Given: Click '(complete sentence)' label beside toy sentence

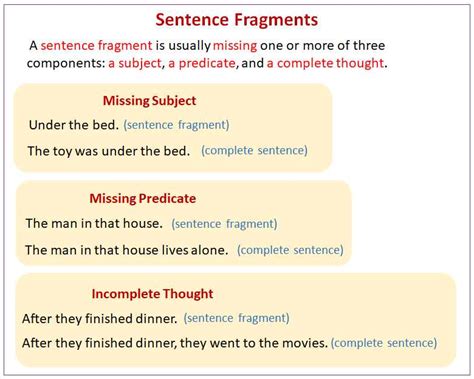Looking at the screenshot, I should pos(254,151).
